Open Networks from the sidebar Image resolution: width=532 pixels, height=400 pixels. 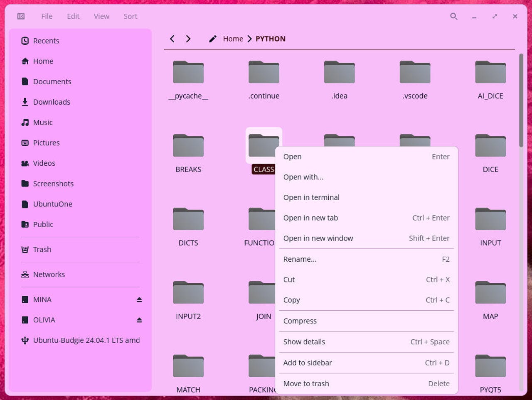coord(49,274)
